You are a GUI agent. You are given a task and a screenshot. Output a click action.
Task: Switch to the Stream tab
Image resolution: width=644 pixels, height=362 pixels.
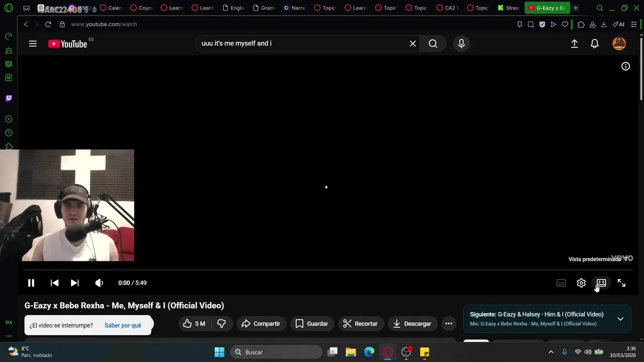[x=508, y=8]
